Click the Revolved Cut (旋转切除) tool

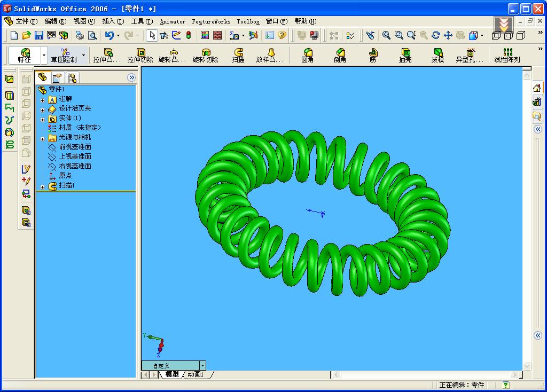[206, 56]
